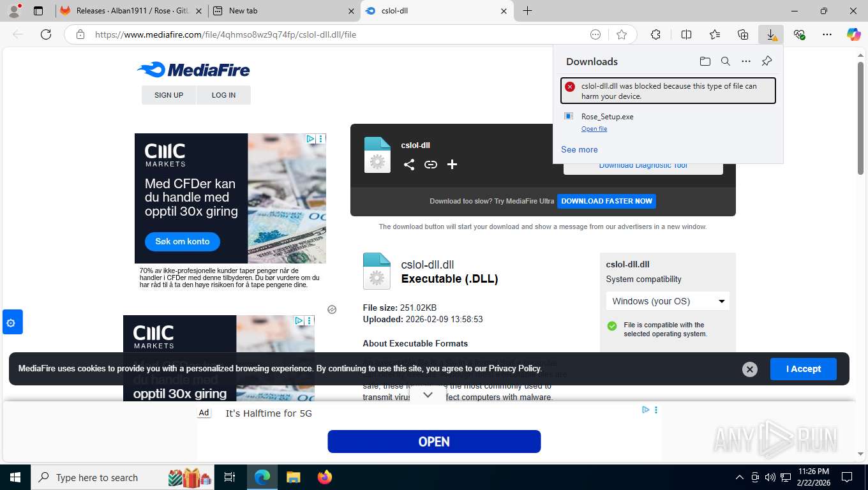Click the address bar URL field
868x490 pixels.
[338, 34]
